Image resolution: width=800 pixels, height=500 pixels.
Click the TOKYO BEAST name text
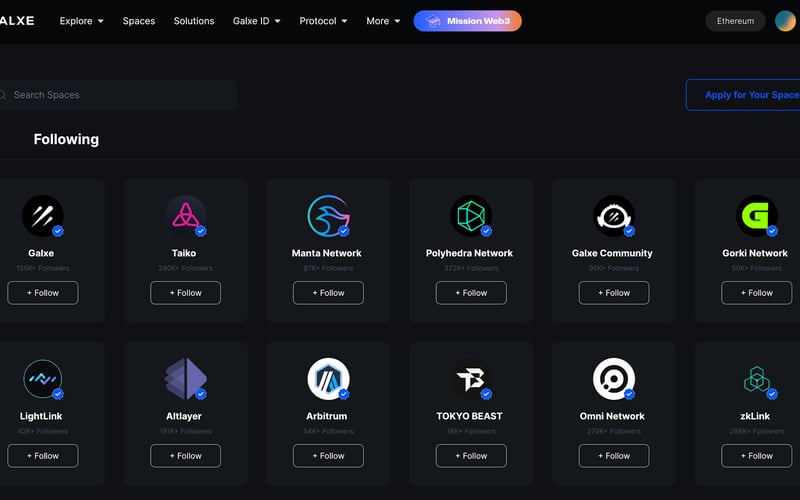tap(469, 416)
